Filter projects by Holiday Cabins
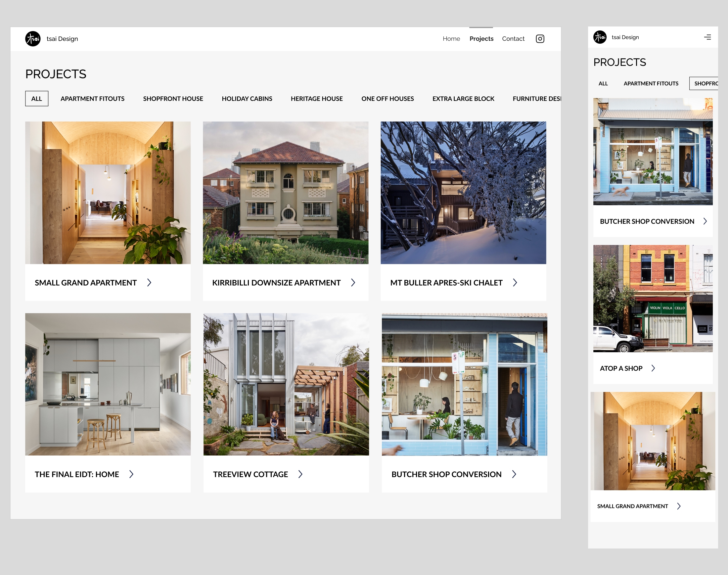This screenshot has width=728, height=575. 247,99
